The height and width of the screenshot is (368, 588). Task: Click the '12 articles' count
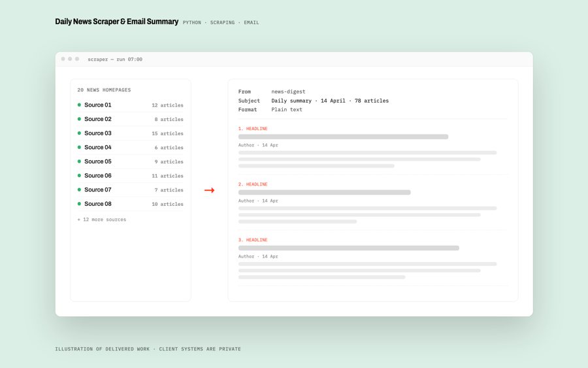168,105
